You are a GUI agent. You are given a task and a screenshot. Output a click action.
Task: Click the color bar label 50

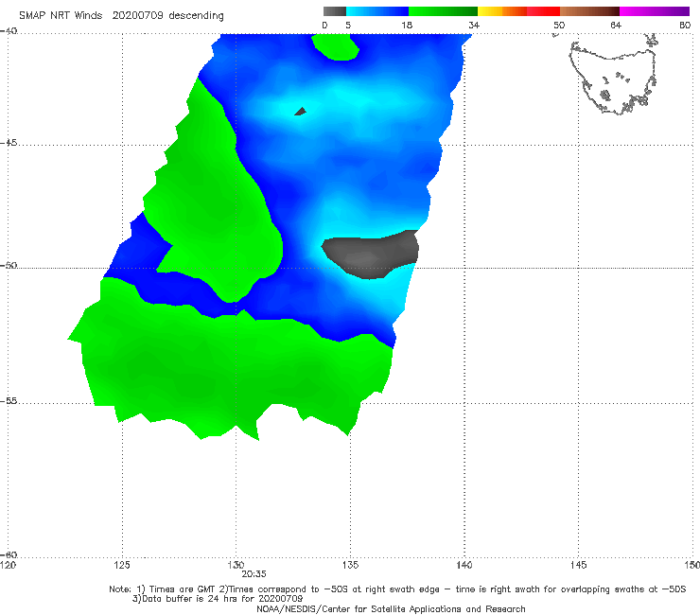pyautogui.click(x=559, y=25)
